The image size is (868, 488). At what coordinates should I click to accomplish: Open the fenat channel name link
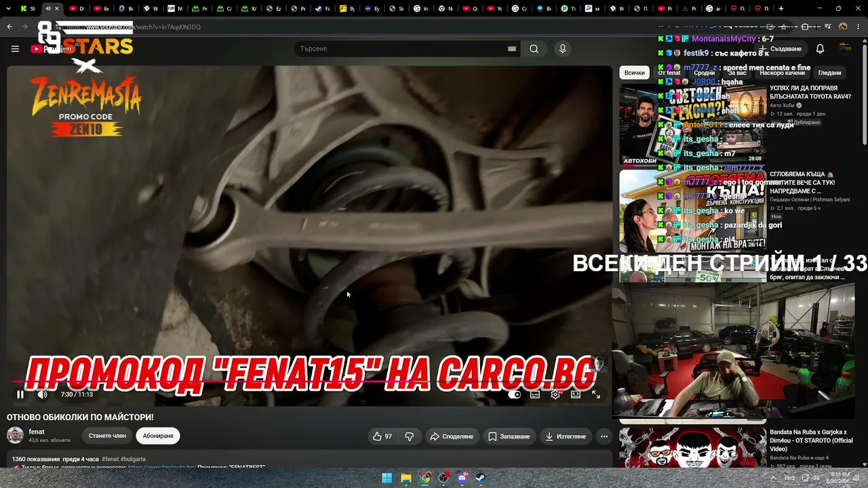37,432
